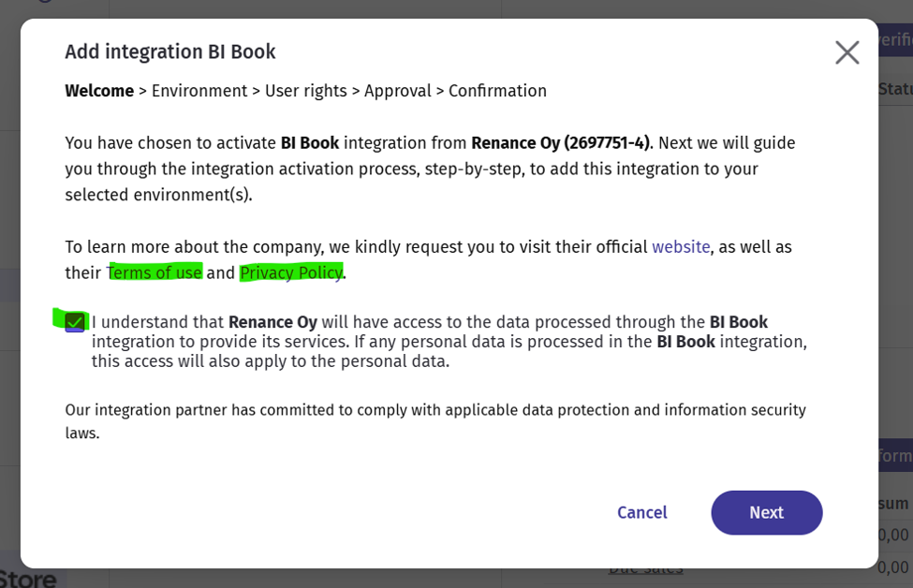Click the partially visible sum column header
This screenshot has width=913, height=588.
click(895, 503)
